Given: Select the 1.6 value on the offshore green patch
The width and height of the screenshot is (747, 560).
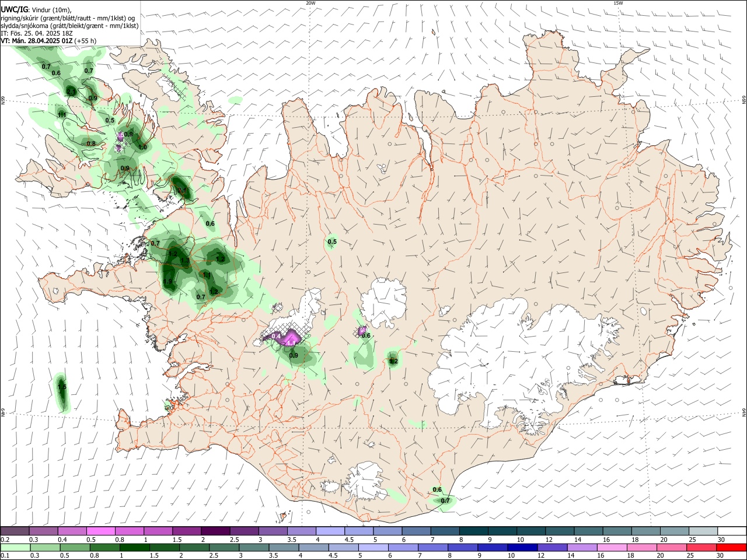Looking at the screenshot, I should tap(62, 387).
